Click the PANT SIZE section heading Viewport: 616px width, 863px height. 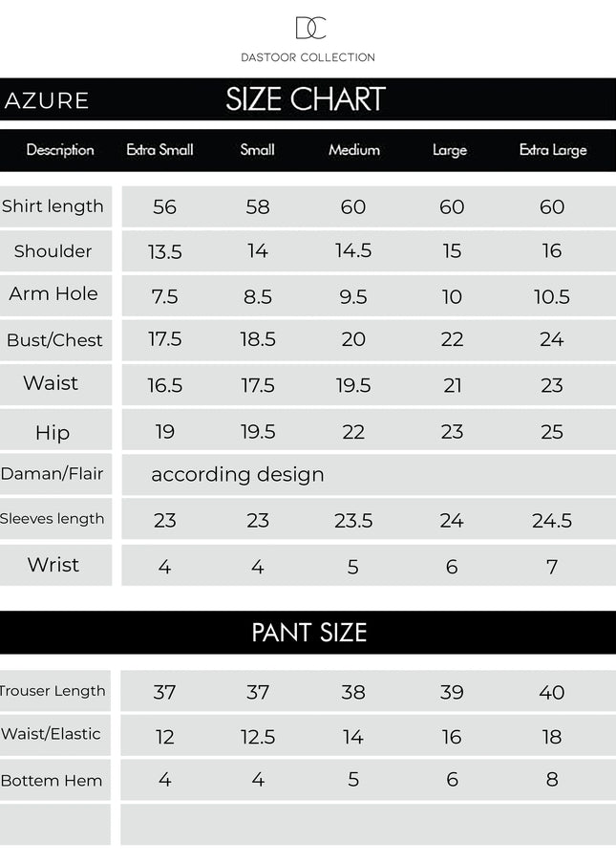click(308, 633)
